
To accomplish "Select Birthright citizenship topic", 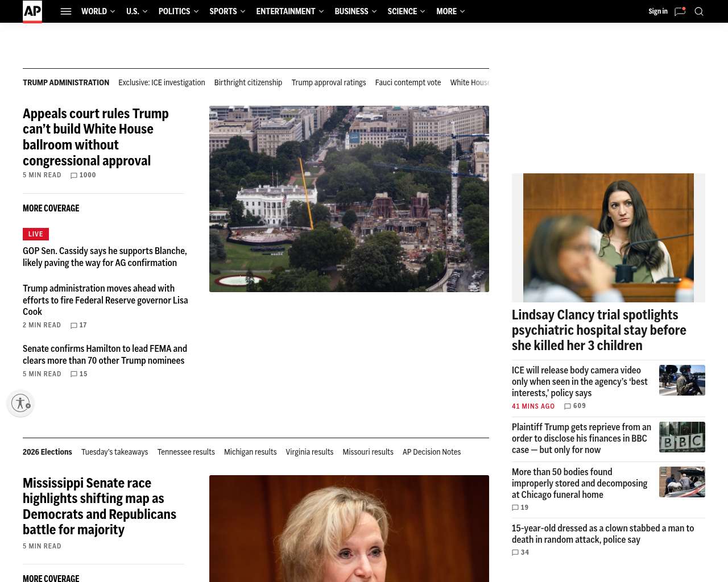I will pyautogui.click(x=248, y=82).
